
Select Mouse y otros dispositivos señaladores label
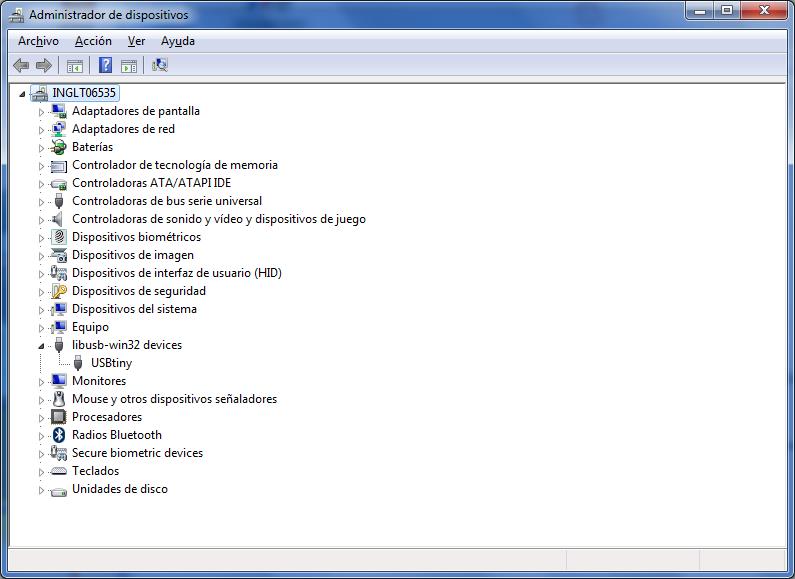pyautogui.click(x=174, y=399)
